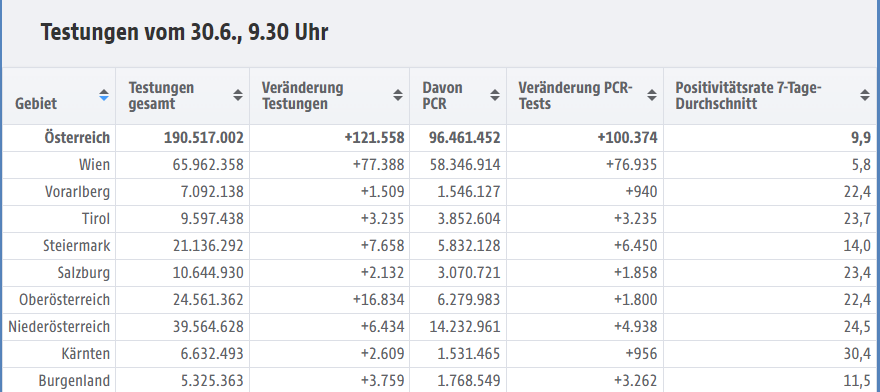Select the Vorarlberg row name
Image resolution: width=880 pixels, height=392 pixels.
point(77,192)
